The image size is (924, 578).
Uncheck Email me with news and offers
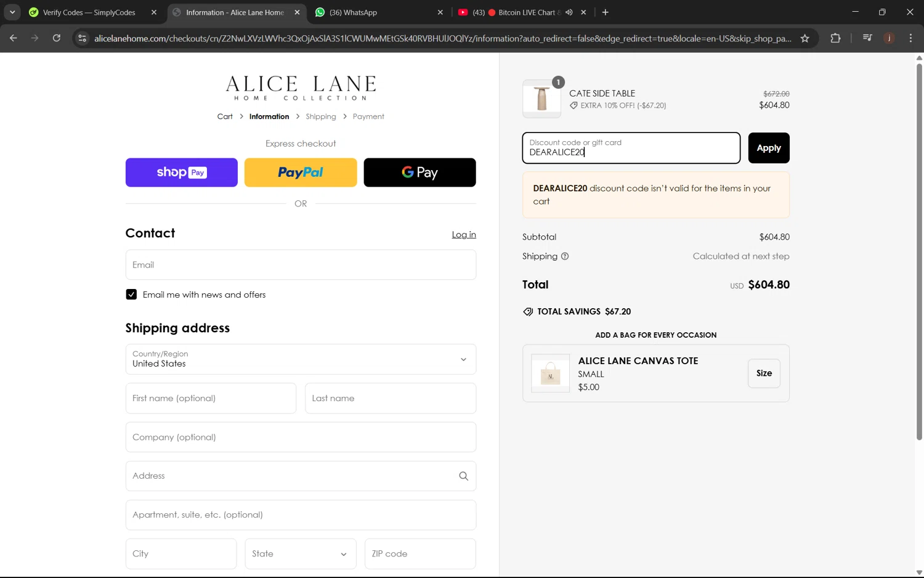coord(131,295)
